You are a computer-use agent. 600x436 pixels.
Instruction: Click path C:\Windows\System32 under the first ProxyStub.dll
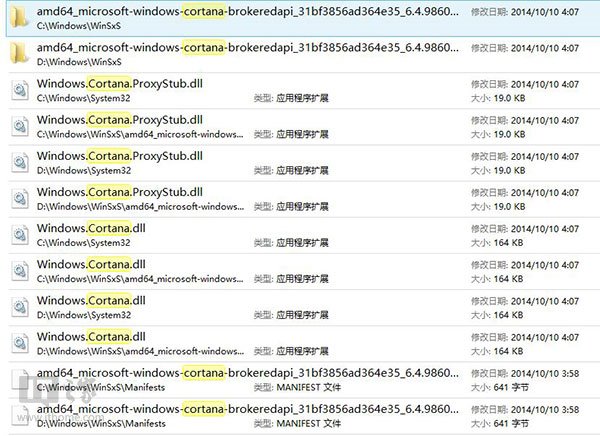(x=84, y=98)
